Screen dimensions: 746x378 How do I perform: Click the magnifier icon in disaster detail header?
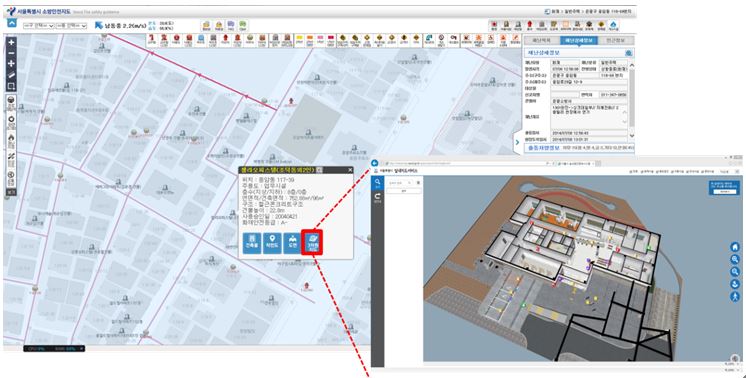coord(628,53)
